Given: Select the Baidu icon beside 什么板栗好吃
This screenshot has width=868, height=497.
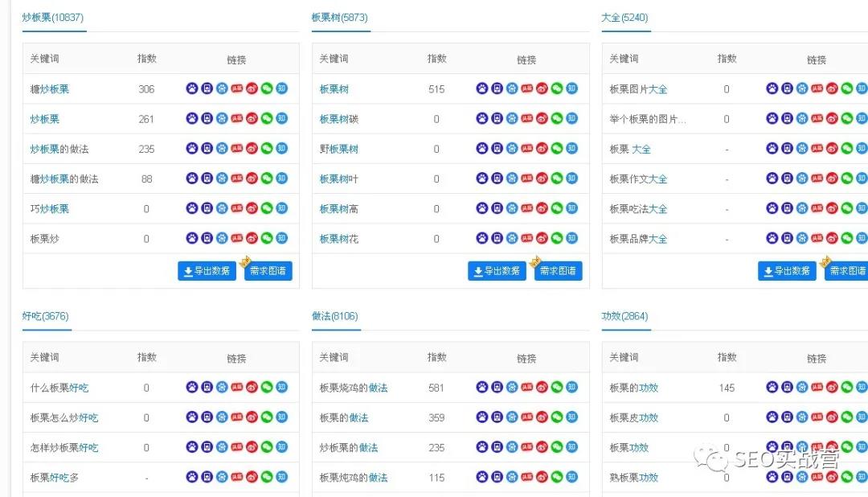Looking at the screenshot, I should [191, 387].
